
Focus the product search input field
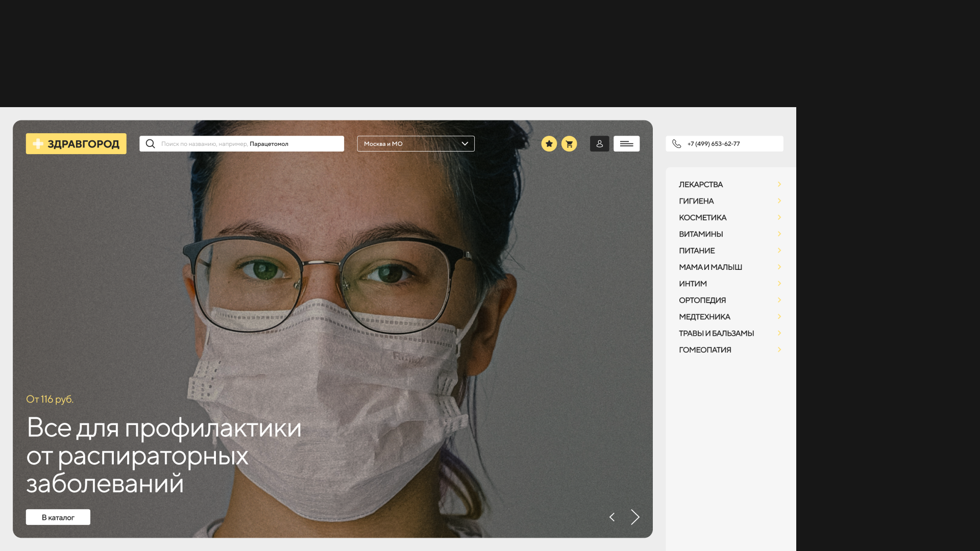click(250, 144)
